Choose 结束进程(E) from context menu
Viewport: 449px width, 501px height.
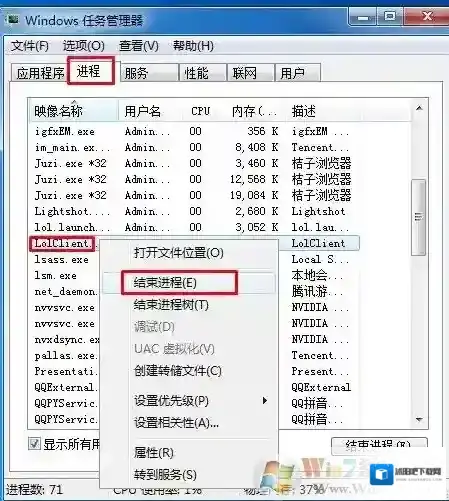tap(189, 283)
